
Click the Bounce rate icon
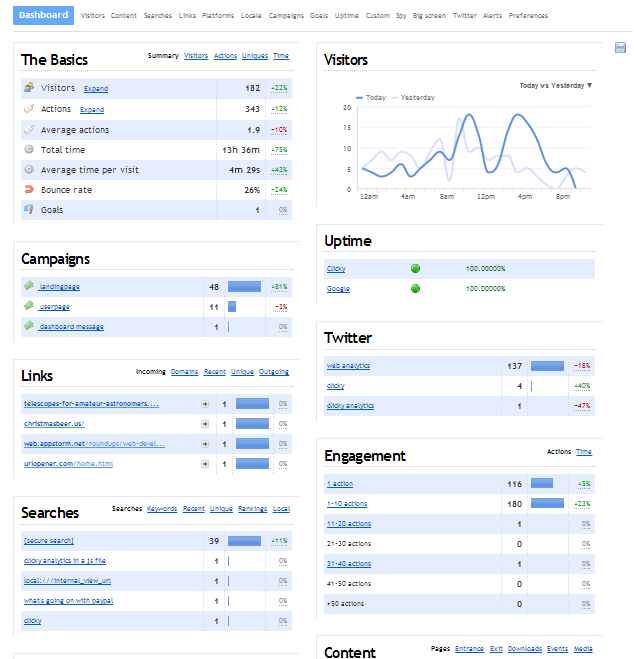pyautogui.click(x=29, y=189)
